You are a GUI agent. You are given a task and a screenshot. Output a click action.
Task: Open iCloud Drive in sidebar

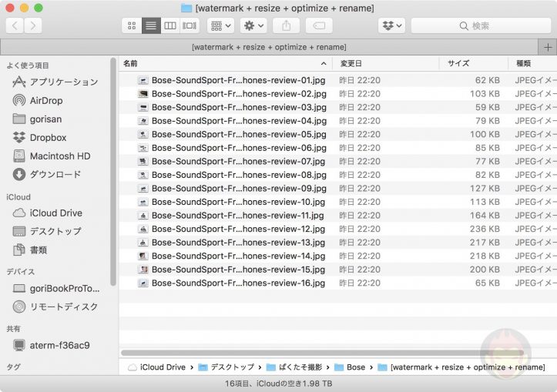click(47, 213)
